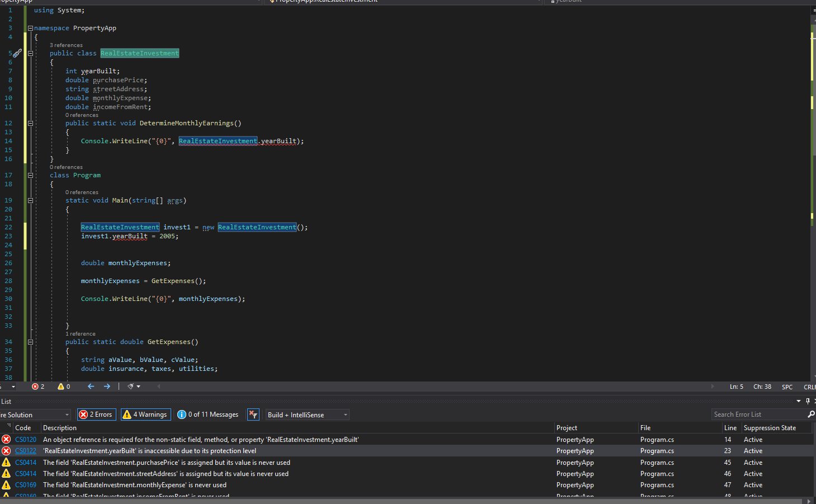Click the screwdriver quick actions icon on line 5
816x504 pixels.
click(17, 53)
